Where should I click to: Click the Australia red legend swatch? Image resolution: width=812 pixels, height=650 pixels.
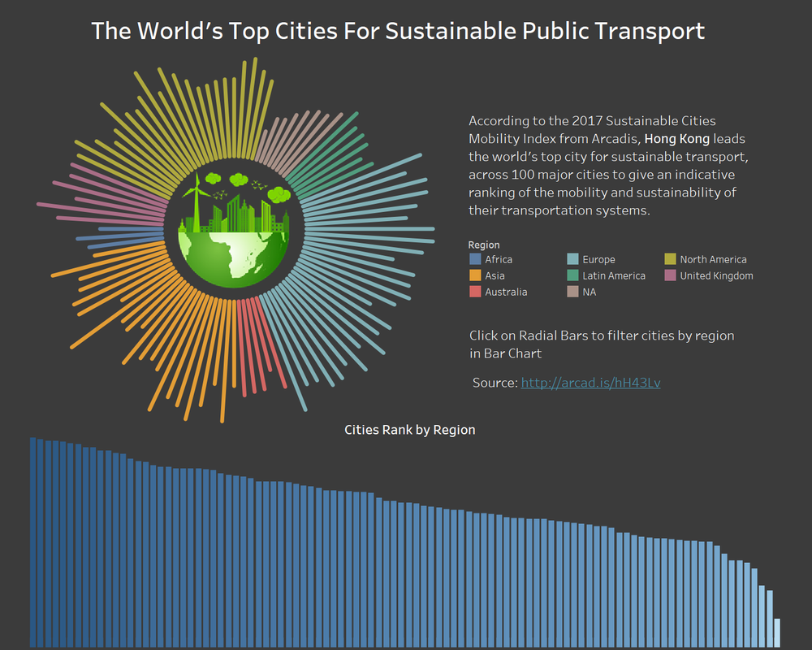click(475, 292)
